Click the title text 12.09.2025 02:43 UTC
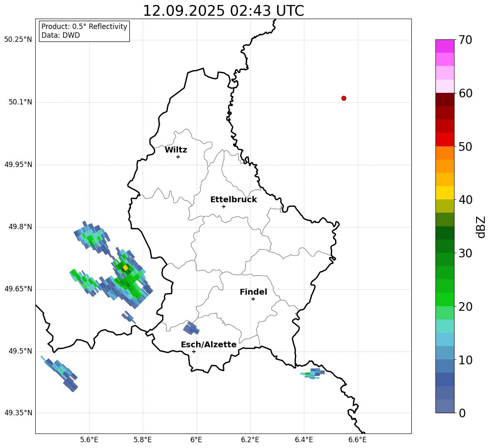Image resolution: width=491 pixels, height=448 pixels. [223, 11]
